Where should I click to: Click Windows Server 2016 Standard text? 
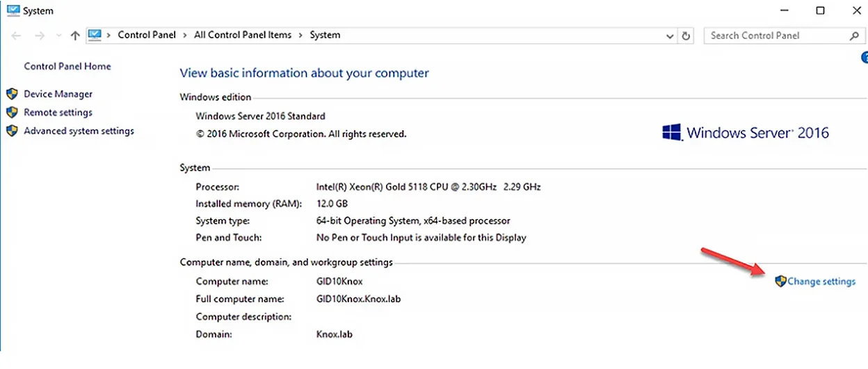pos(260,116)
